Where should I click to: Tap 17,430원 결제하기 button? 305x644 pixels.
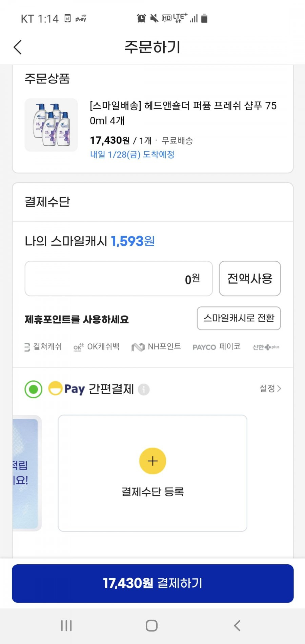(152, 583)
